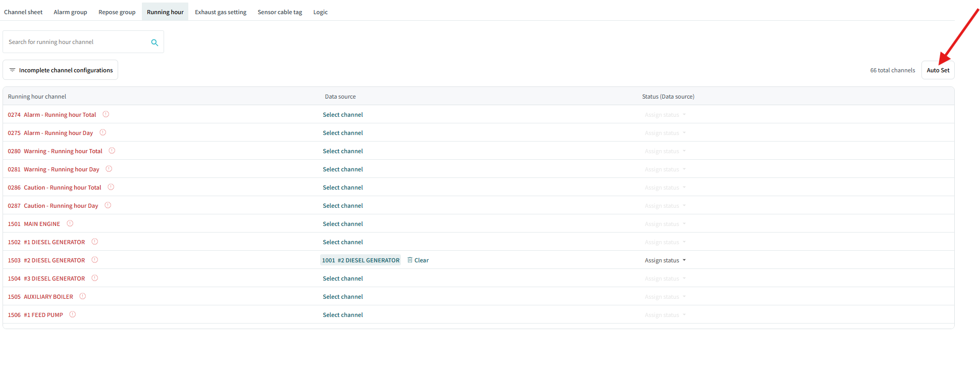
Task: Select channel for 0274 Alarm Running hour Total
Action: (x=343, y=115)
